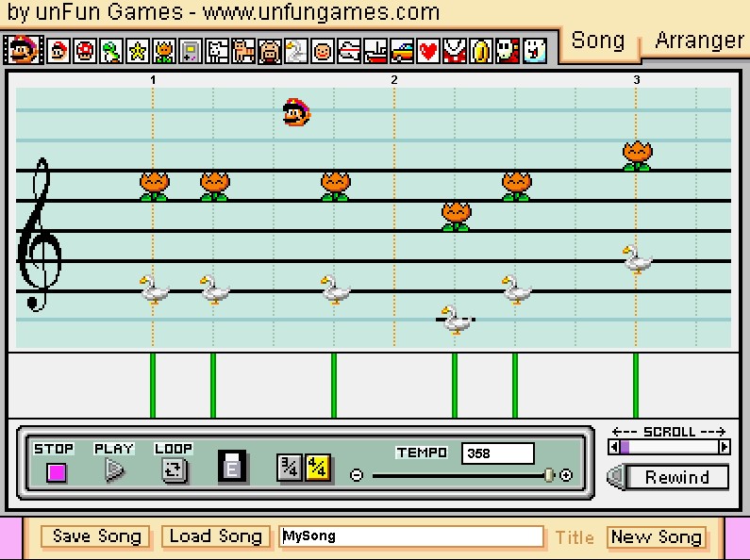Viewport: 750px width, 560px height.
Task: Click the green volume bar under measure 1
Action: click(x=153, y=386)
